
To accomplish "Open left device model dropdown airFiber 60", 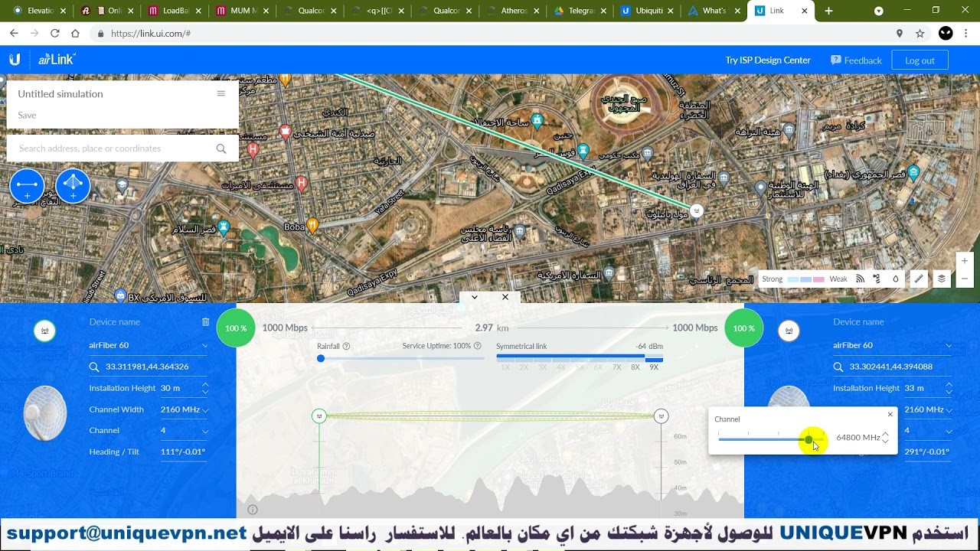I will 149,345.
